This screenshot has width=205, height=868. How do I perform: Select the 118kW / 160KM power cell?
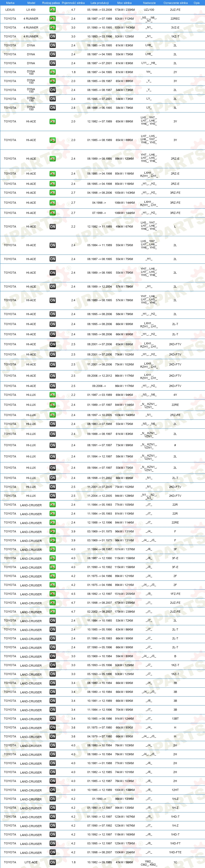(x=125, y=835)
